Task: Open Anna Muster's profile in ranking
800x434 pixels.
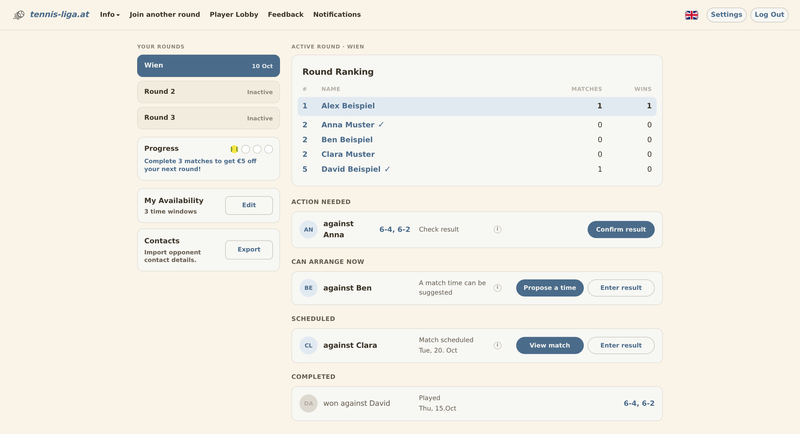Action: [x=348, y=125]
